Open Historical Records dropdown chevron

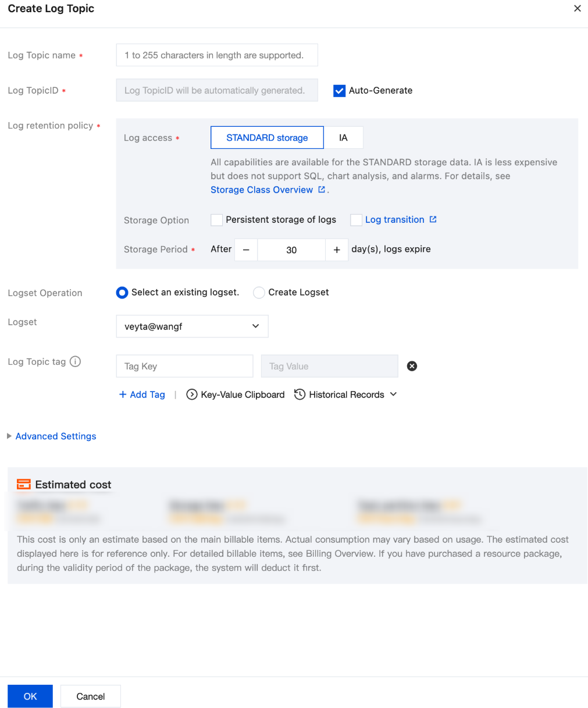(x=394, y=394)
